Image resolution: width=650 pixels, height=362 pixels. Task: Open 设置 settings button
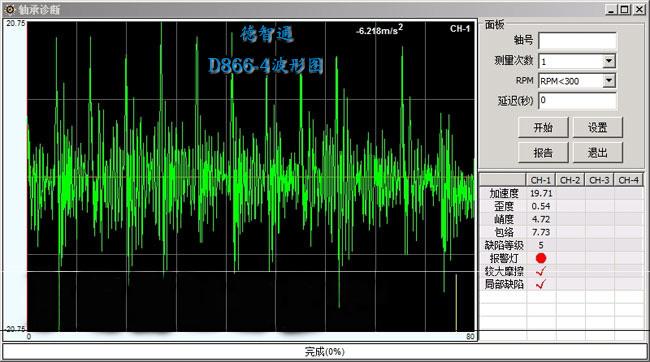[x=597, y=127]
